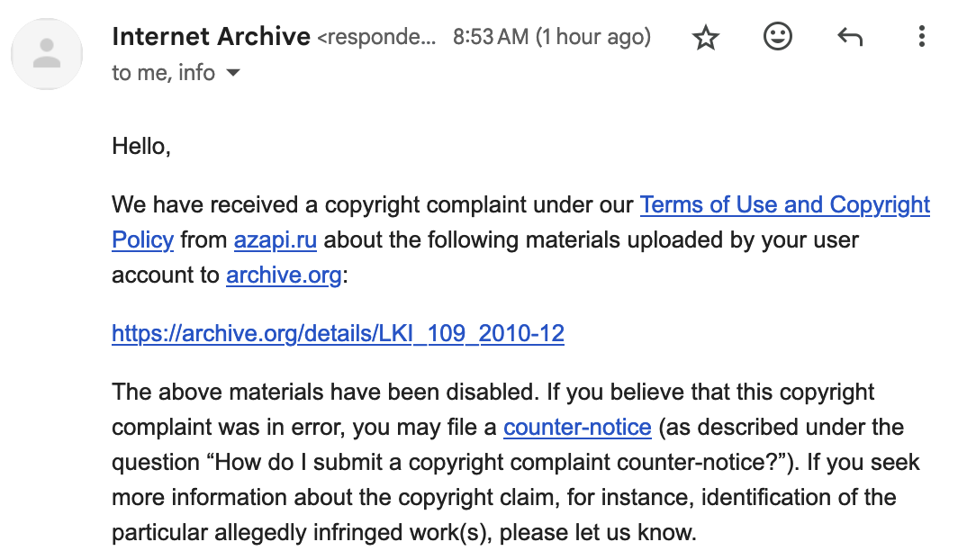This screenshot has width=967, height=560.
Task: Open the Terms of Use and Copyright link
Action: 784,205
